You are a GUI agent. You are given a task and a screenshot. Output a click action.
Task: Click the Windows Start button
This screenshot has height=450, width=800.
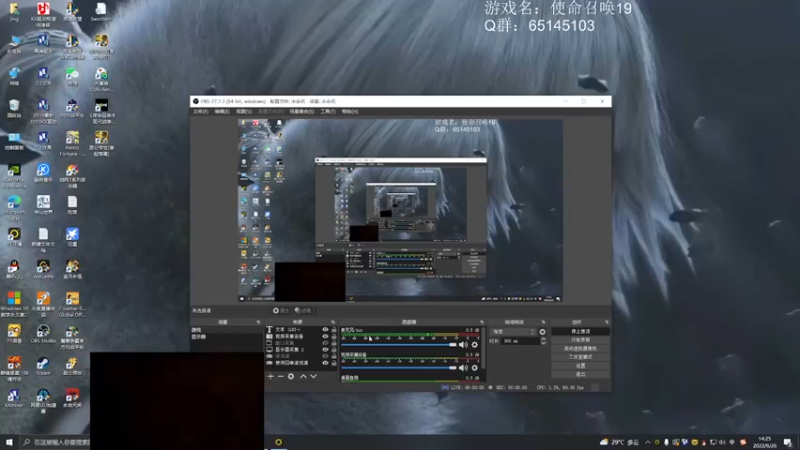pos(9,442)
